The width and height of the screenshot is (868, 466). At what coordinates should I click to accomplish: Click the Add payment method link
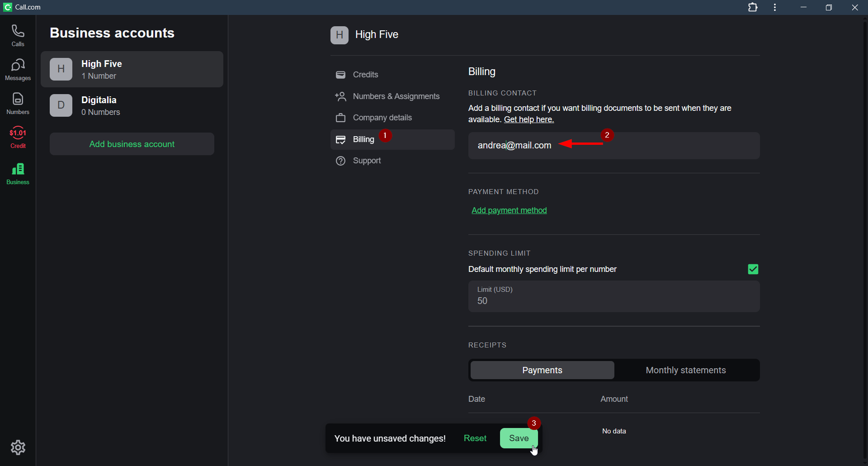tap(509, 210)
